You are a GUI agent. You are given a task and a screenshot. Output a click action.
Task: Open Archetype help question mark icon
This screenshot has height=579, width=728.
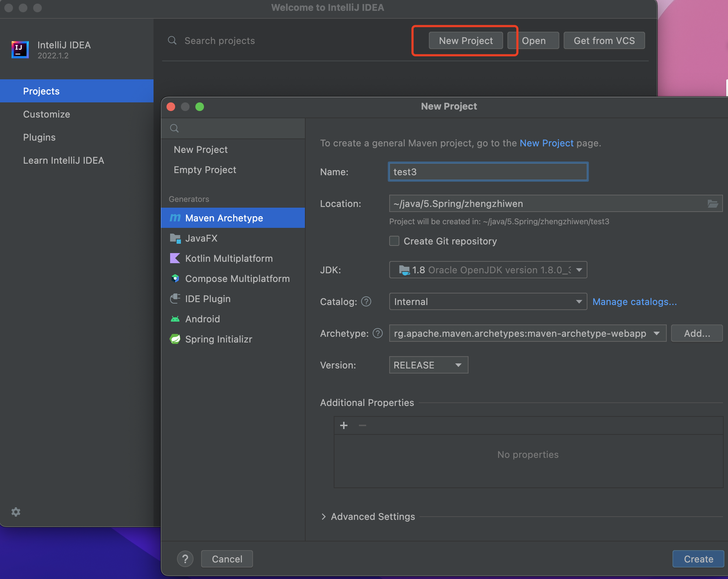click(x=378, y=333)
